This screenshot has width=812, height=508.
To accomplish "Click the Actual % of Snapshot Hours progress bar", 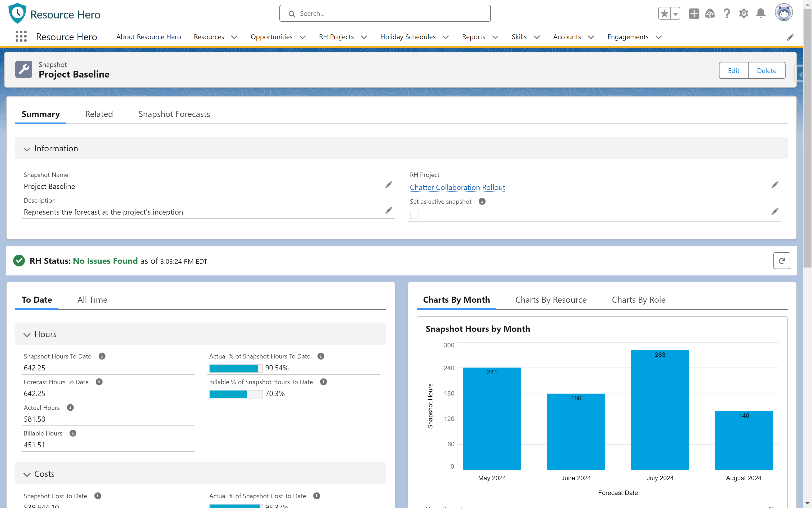I will (236, 368).
